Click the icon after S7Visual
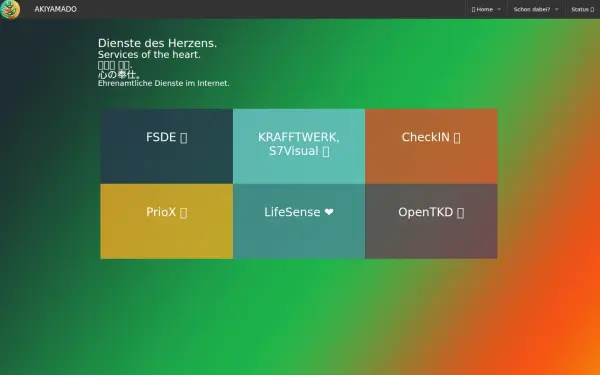The height and width of the screenshot is (375, 600). click(326, 151)
